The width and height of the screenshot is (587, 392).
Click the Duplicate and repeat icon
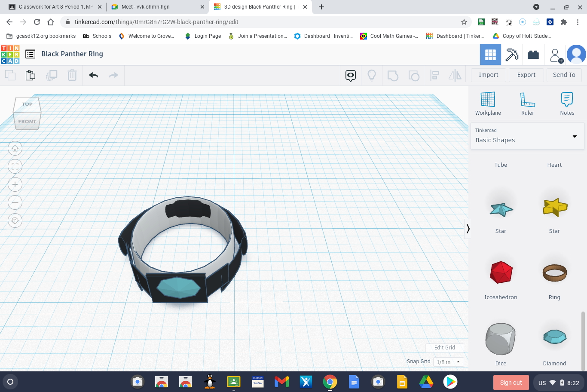click(52, 76)
